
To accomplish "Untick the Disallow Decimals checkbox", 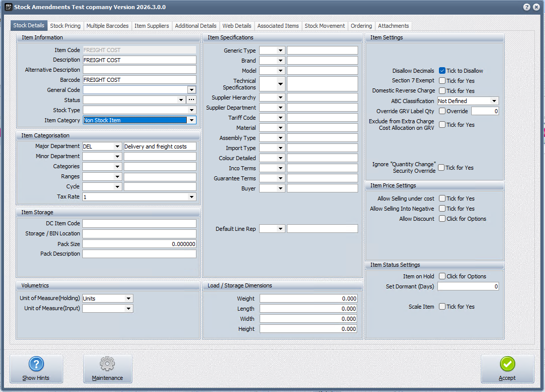I will 442,71.
